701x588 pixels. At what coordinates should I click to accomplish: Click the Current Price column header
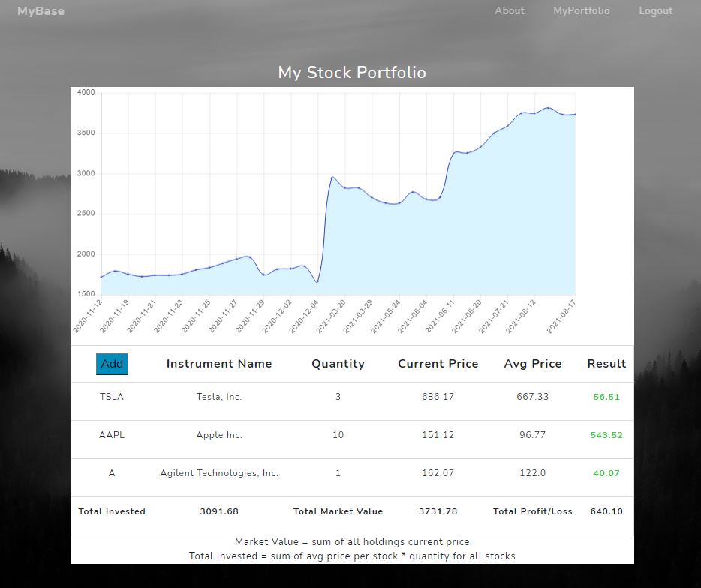pos(438,364)
